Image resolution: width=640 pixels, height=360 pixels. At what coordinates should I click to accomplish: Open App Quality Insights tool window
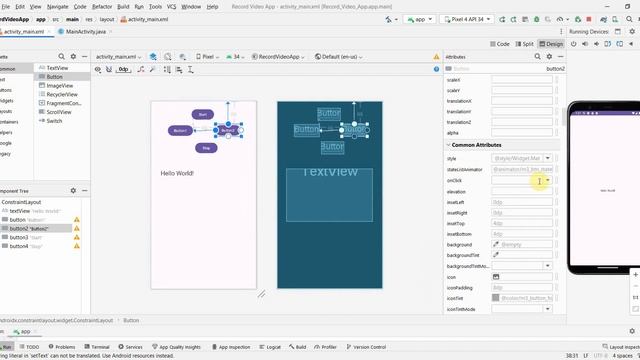[x=176, y=347]
